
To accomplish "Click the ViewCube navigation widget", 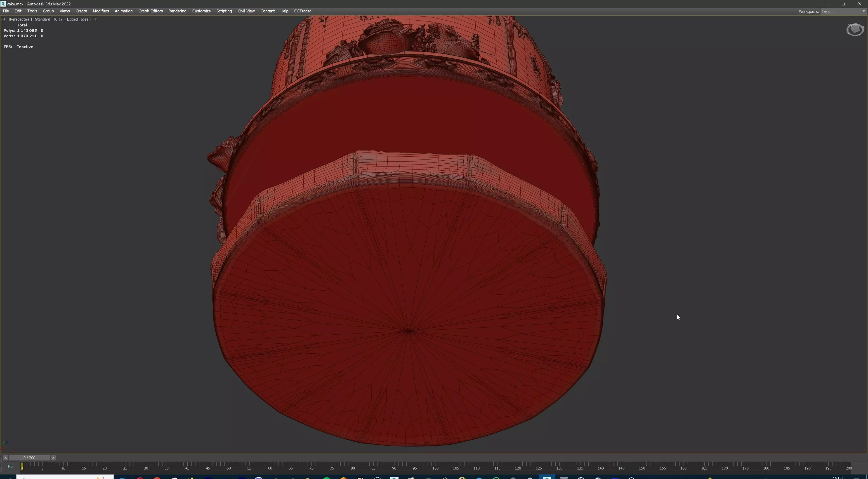I will pyautogui.click(x=855, y=30).
